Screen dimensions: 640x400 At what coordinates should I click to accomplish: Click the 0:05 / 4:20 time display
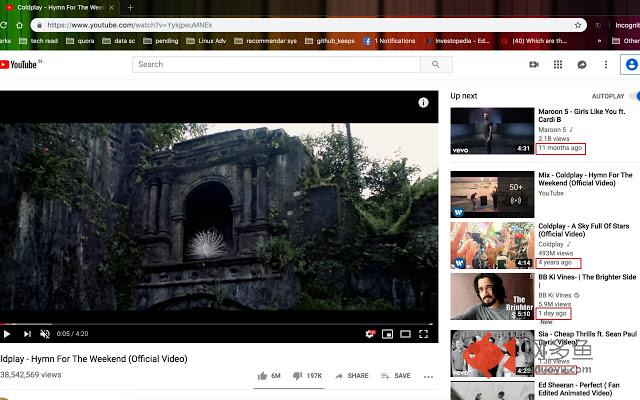point(72,334)
